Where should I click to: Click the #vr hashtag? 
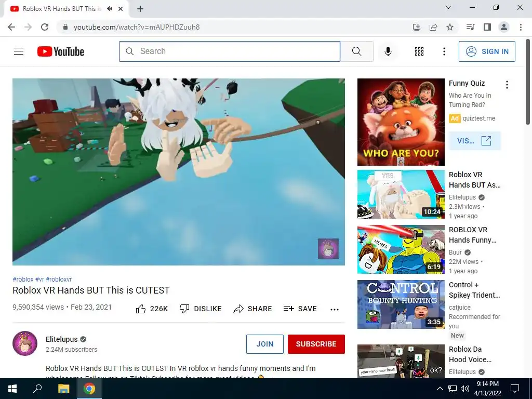click(39, 279)
